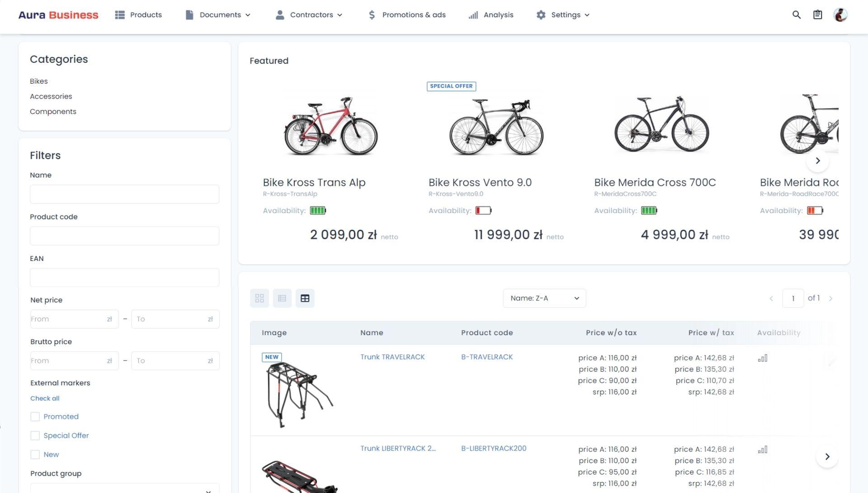The width and height of the screenshot is (868, 493).
Task: Click the Bike Kross Trans Alp title
Action: tap(314, 182)
